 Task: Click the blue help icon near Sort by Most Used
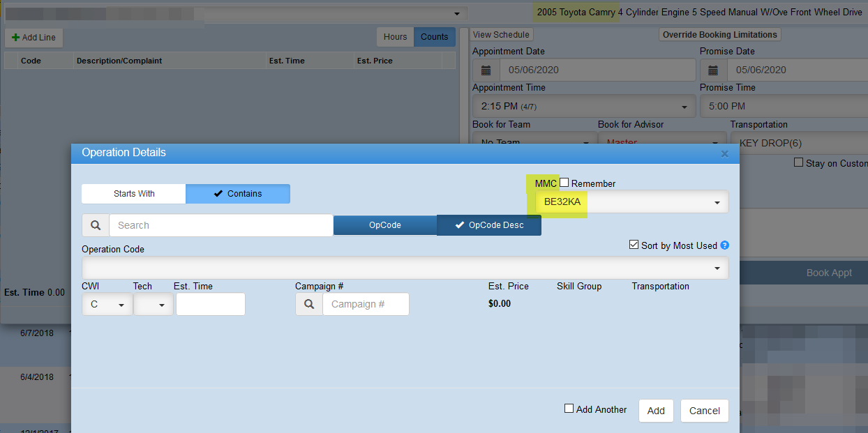[x=724, y=245]
